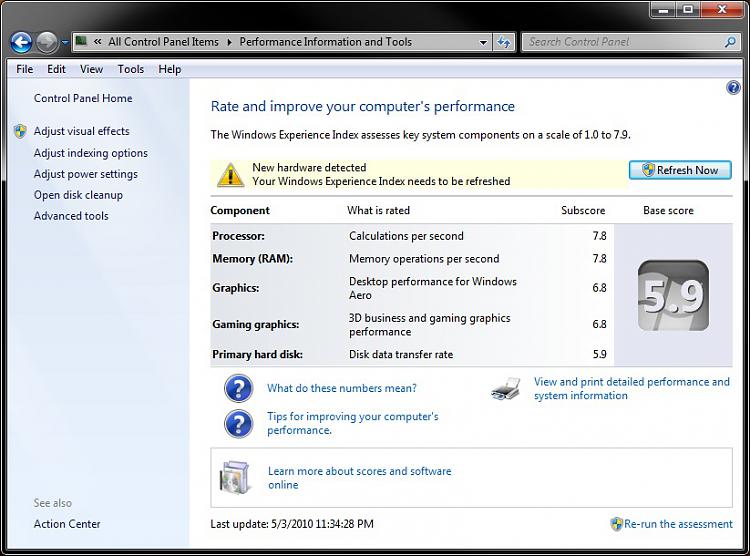The image size is (750, 556).
Task: Open Adjust visual effects
Action: 81,131
